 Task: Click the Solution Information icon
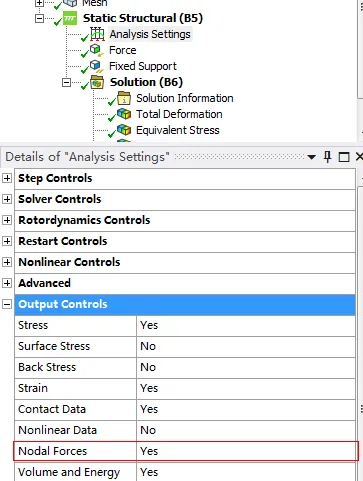coord(124,98)
